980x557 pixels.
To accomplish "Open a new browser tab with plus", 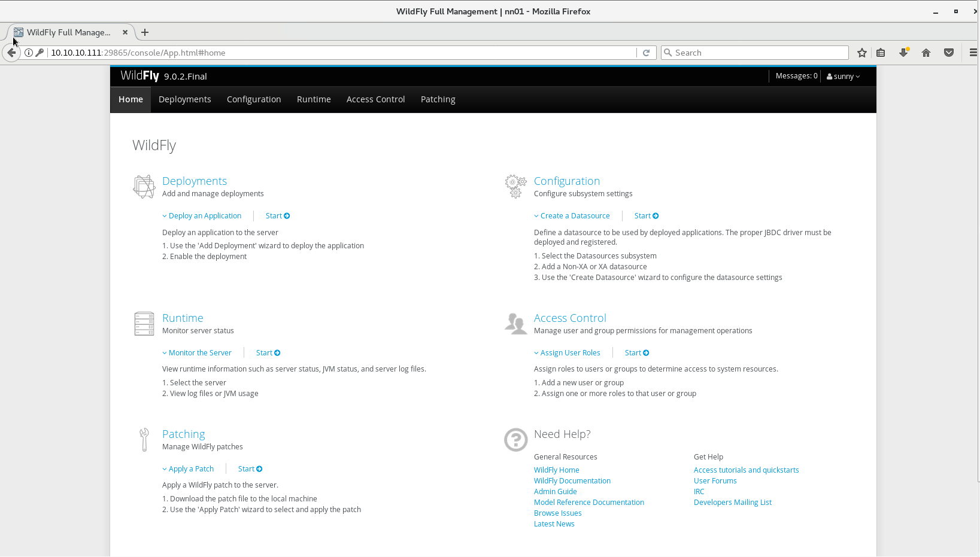I will tap(145, 32).
